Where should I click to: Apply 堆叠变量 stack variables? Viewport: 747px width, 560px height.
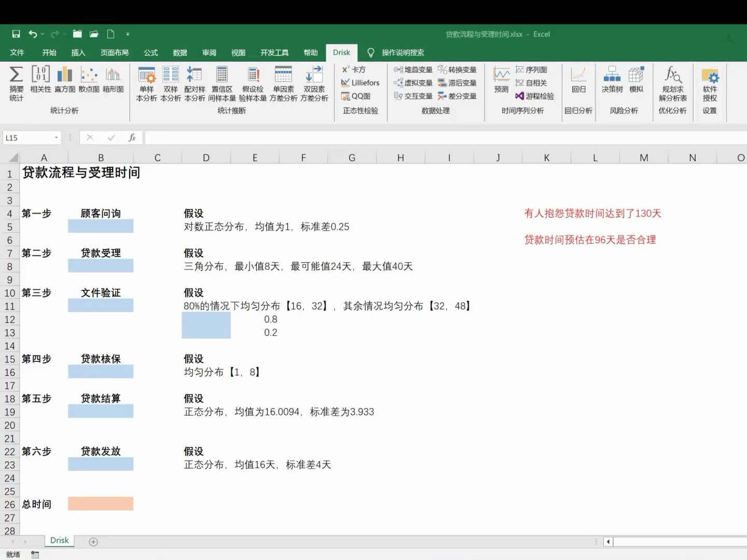point(413,69)
